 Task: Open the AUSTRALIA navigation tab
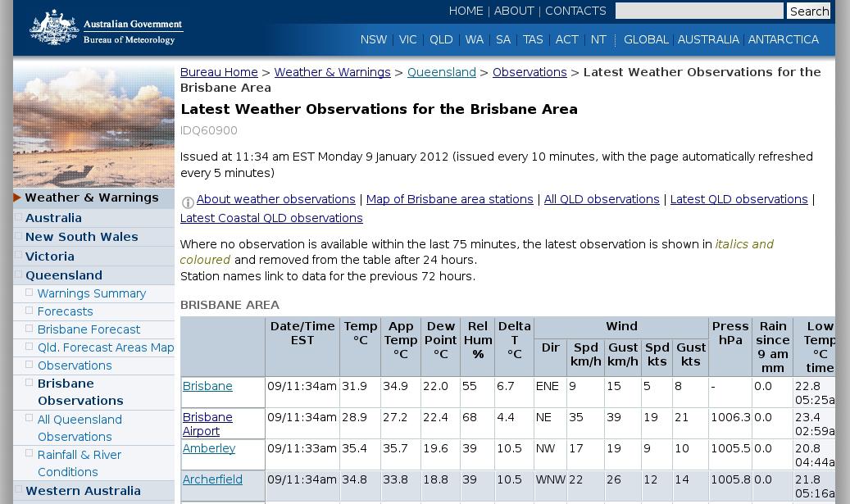click(708, 39)
